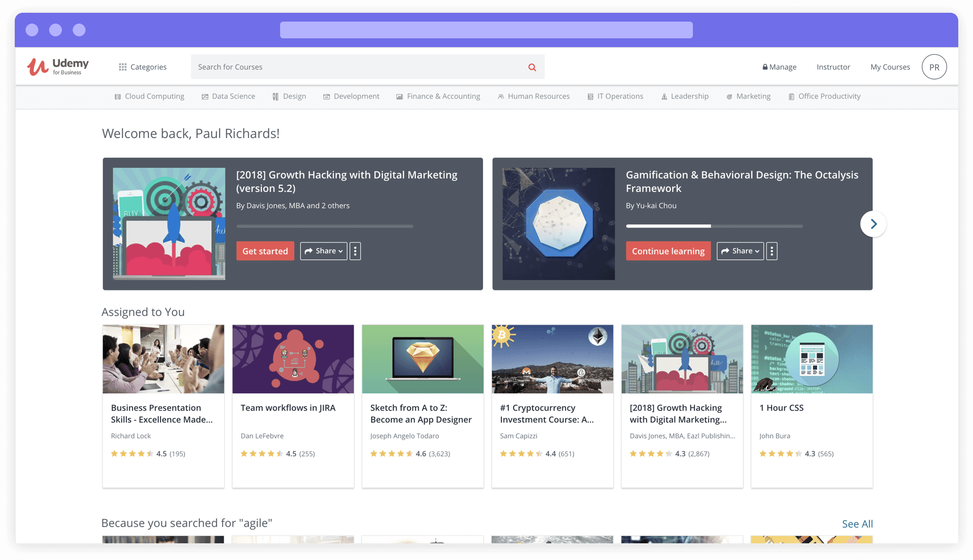Click Continue learning on the Octalysis course
The width and height of the screenshot is (973, 560).
tap(668, 251)
